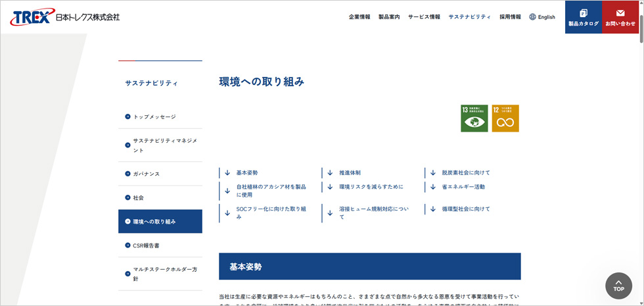Open the 企業情報 menu
The image size is (644, 306).
tap(359, 17)
